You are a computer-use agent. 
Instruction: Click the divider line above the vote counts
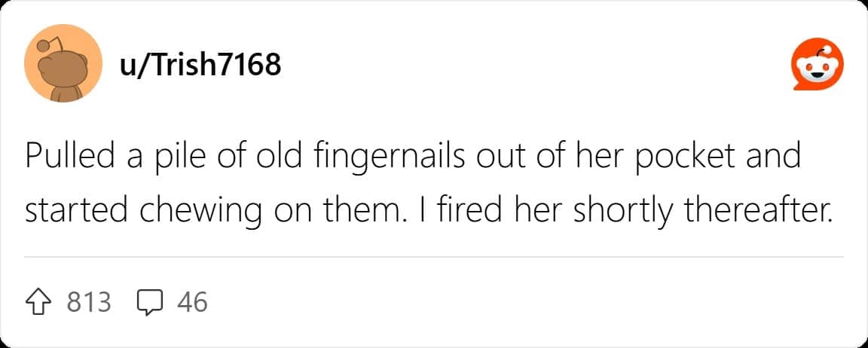click(x=433, y=257)
